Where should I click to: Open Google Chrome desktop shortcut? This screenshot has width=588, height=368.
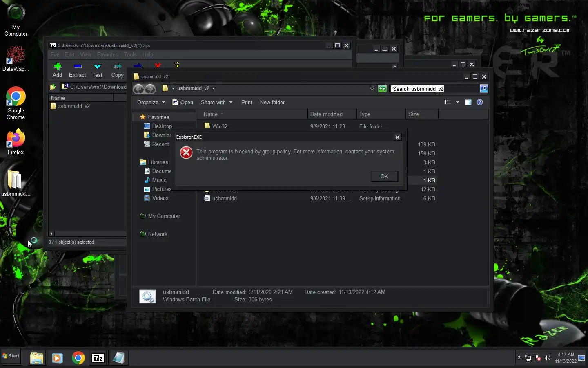tap(16, 103)
